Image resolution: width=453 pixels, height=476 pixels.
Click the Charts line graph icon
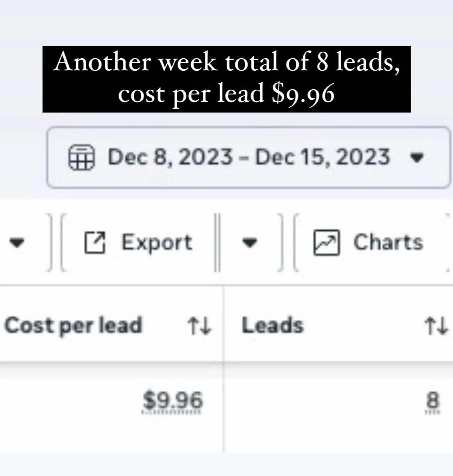point(326,243)
